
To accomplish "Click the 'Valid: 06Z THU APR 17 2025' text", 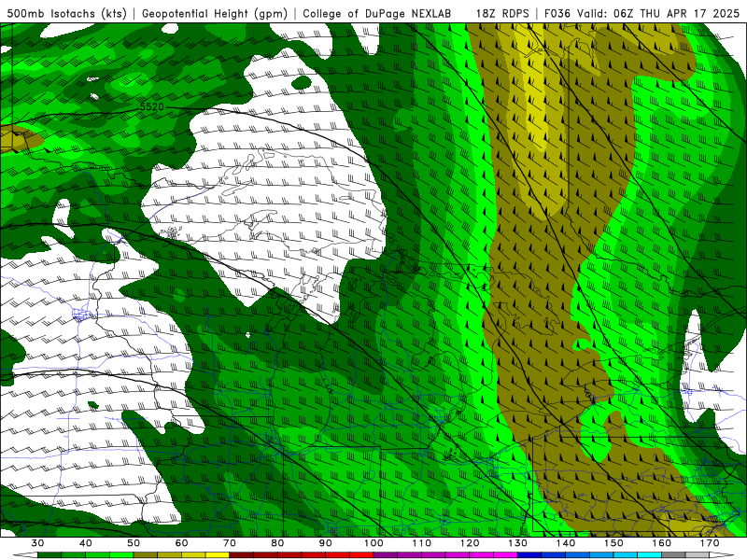I will point(658,13).
